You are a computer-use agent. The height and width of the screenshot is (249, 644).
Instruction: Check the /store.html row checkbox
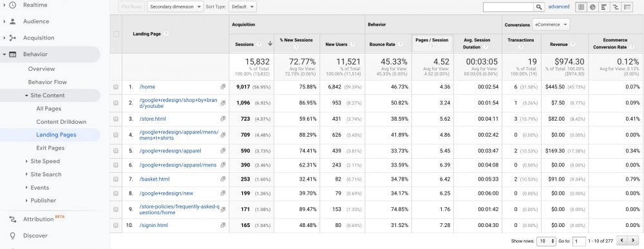[116, 119]
